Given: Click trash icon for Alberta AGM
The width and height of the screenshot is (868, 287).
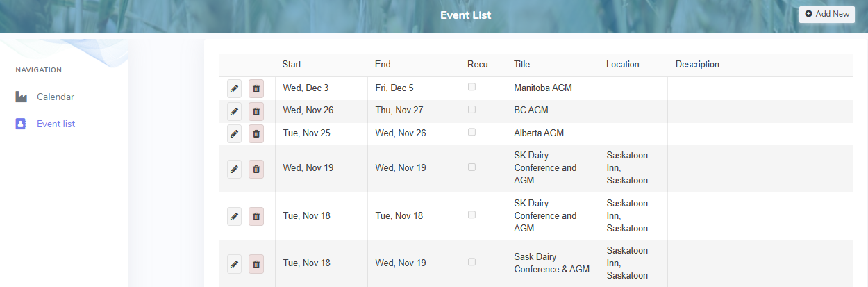Looking at the screenshot, I should (x=256, y=133).
